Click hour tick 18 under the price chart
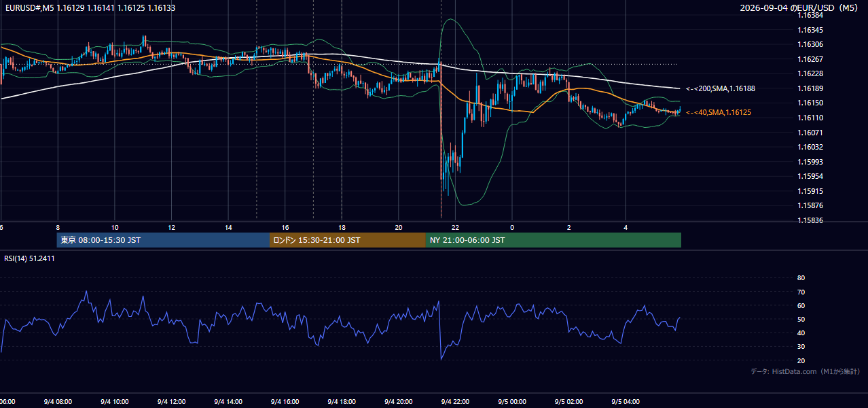 pyautogui.click(x=342, y=227)
